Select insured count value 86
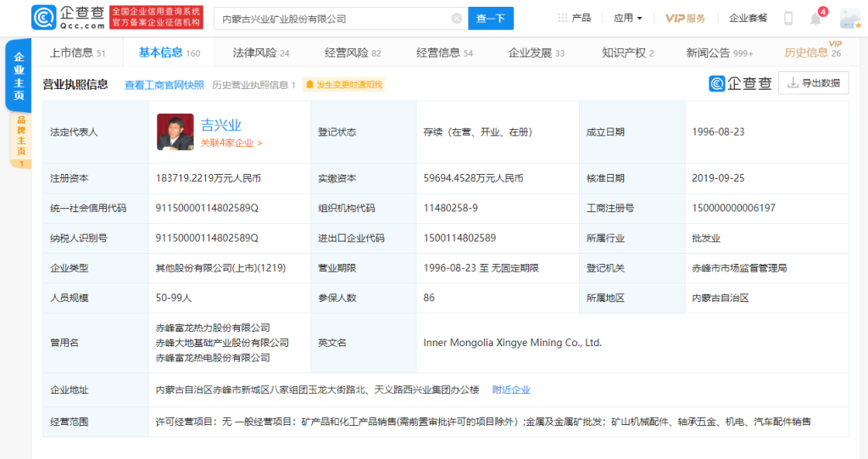Image resolution: width=868 pixels, height=459 pixels. pos(429,298)
